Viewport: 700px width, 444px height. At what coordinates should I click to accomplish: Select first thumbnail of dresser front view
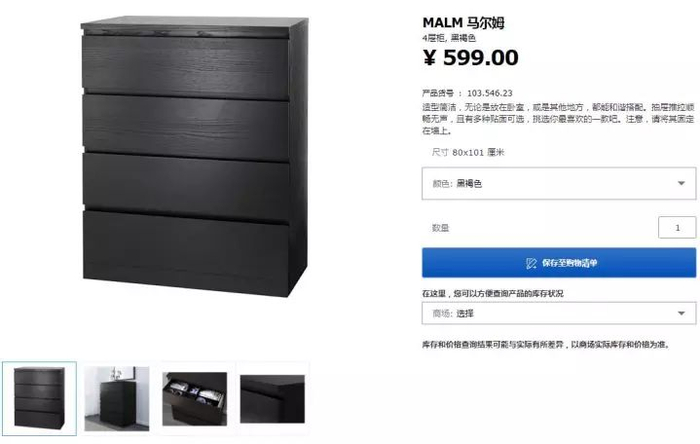click(39, 398)
